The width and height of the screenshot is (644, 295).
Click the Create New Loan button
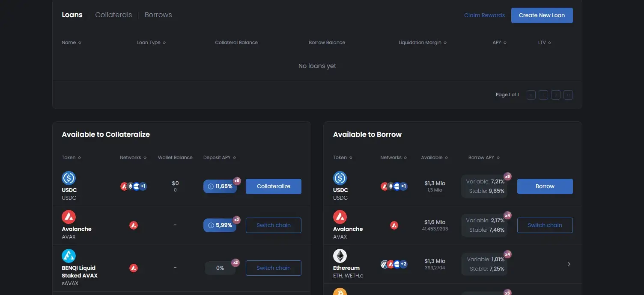coord(542,15)
